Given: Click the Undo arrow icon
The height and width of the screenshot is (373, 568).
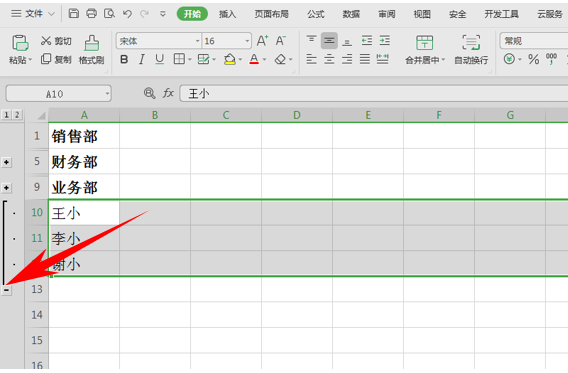Looking at the screenshot, I should pos(127,14).
